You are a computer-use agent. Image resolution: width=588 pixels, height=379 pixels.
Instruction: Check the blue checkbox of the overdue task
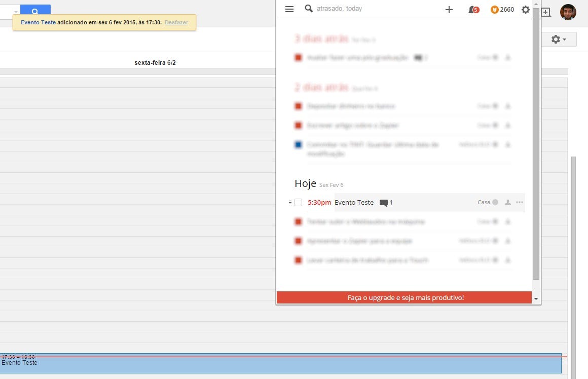tap(298, 144)
